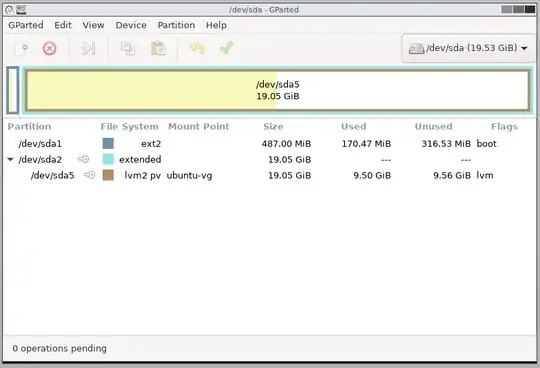Select the /dev/sda5 partition row

tap(269, 175)
